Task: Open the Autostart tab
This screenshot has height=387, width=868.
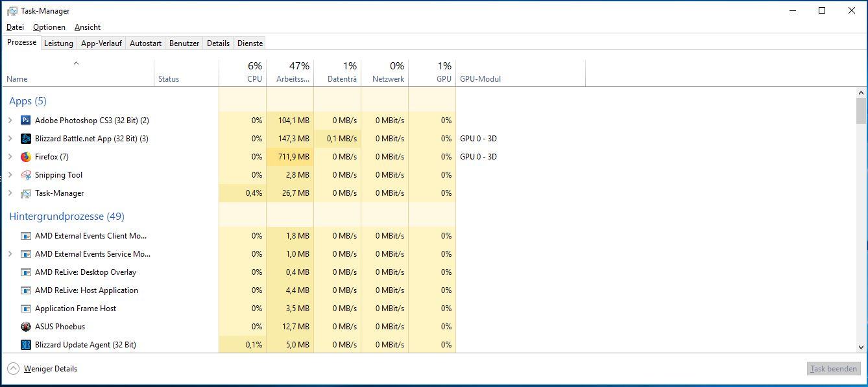Action: click(x=145, y=43)
